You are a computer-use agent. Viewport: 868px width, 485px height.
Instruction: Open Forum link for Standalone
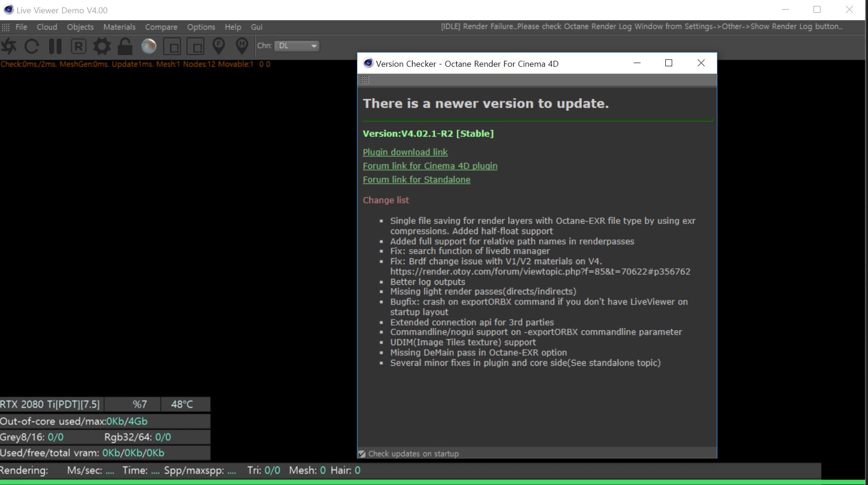pos(417,180)
